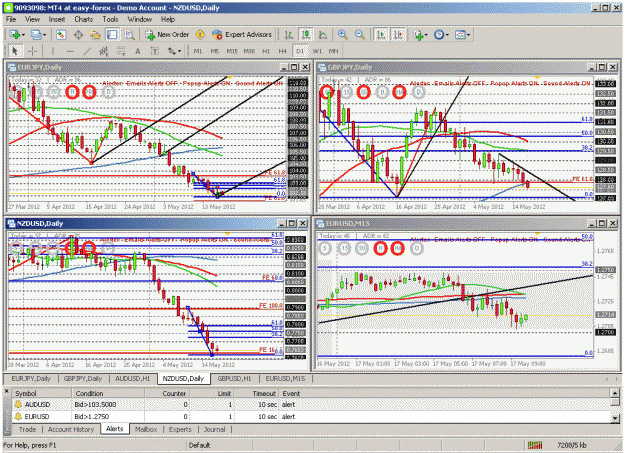This screenshot has height=453, width=625.
Task: Toggle the Expert Advisors button
Action: [242, 35]
